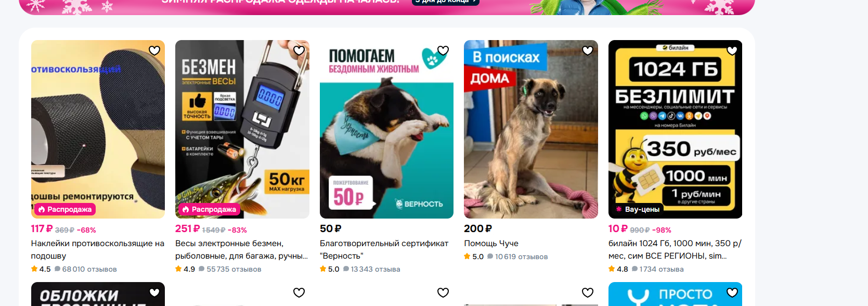
Task: Open Весы электронные безмен product title
Action: click(242, 250)
